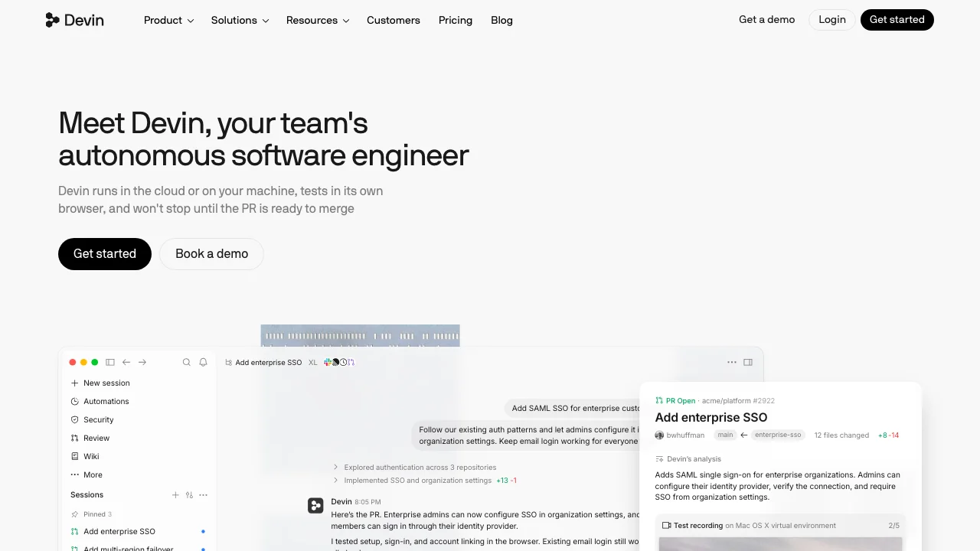980x551 pixels.
Task: Open the Sessions filter sliders icon
Action: point(189,495)
